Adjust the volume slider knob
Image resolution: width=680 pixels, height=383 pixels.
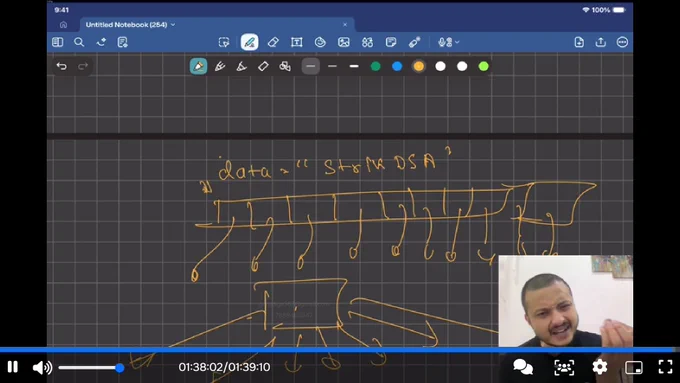pyautogui.click(x=120, y=368)
